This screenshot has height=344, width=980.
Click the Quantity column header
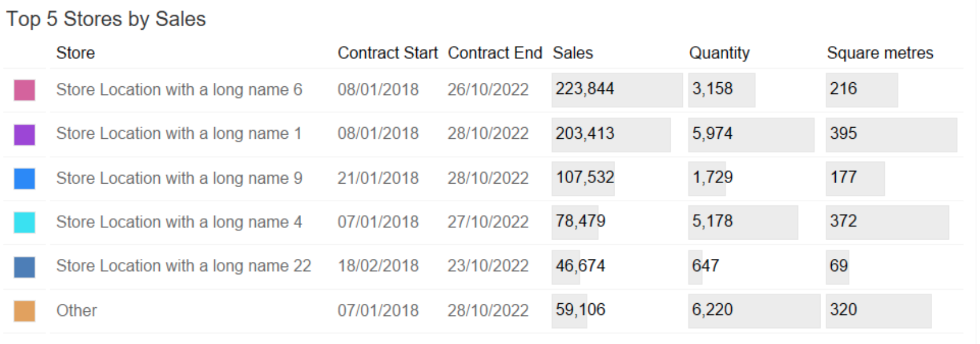click(719, 53)
